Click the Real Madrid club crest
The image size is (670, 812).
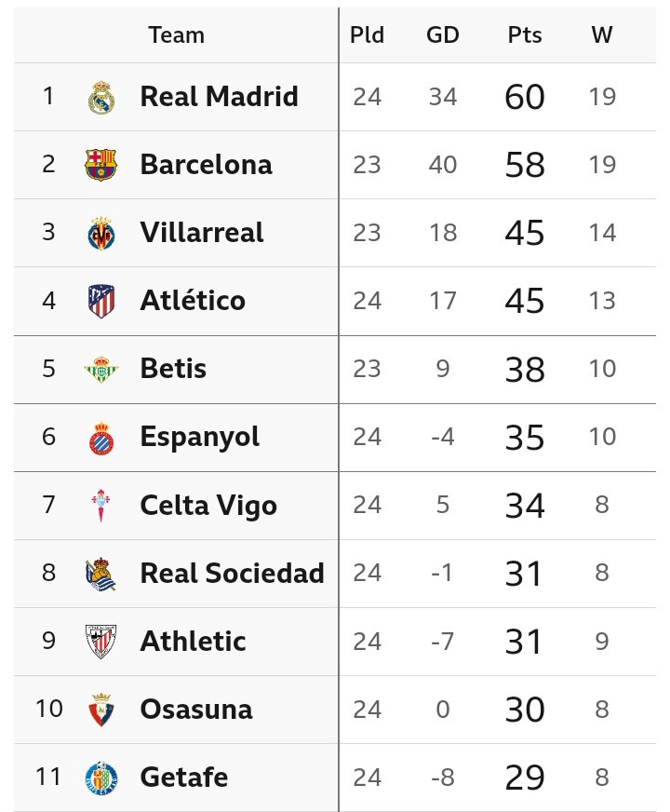[x=100, y=97]
